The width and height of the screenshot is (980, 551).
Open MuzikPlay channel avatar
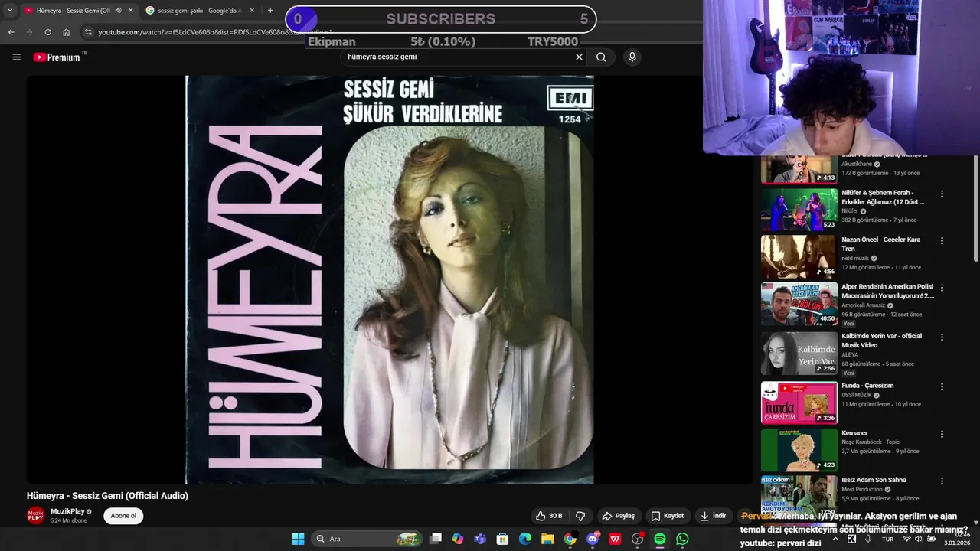[x=36, y=516]
